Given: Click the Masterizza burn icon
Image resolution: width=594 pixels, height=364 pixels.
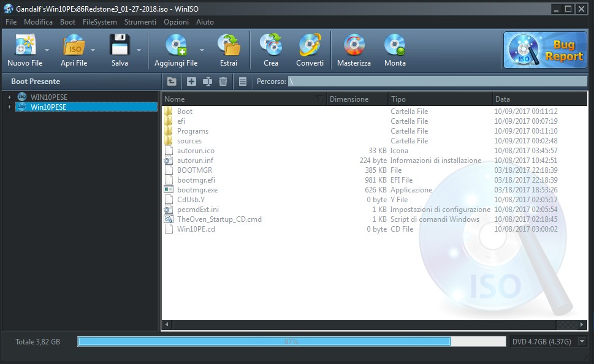Looking at the screenshot, I should point(354,45).
